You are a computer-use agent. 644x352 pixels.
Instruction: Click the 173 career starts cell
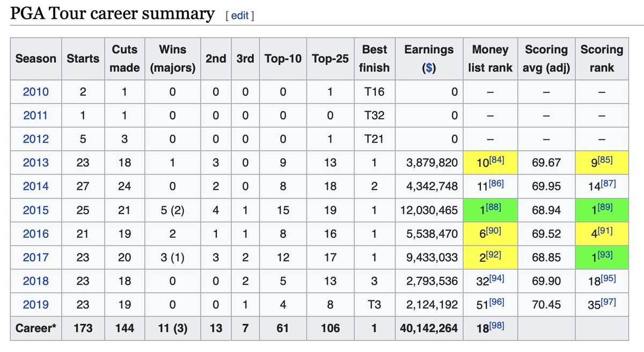click(83, 328)
